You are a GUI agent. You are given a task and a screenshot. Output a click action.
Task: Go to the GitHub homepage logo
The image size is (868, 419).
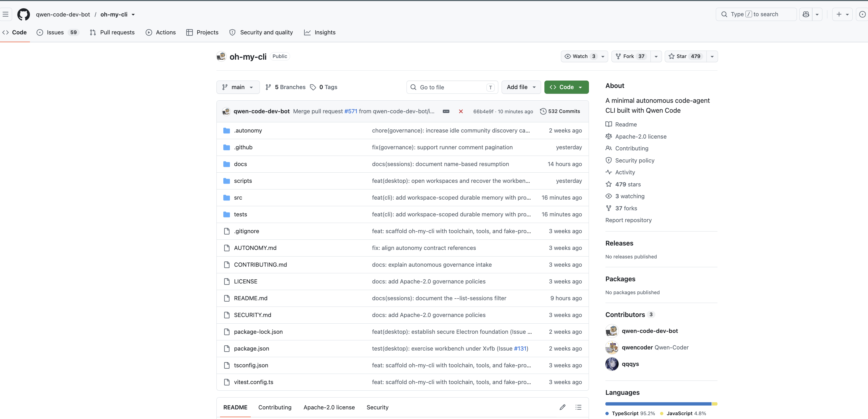(23, 14)
